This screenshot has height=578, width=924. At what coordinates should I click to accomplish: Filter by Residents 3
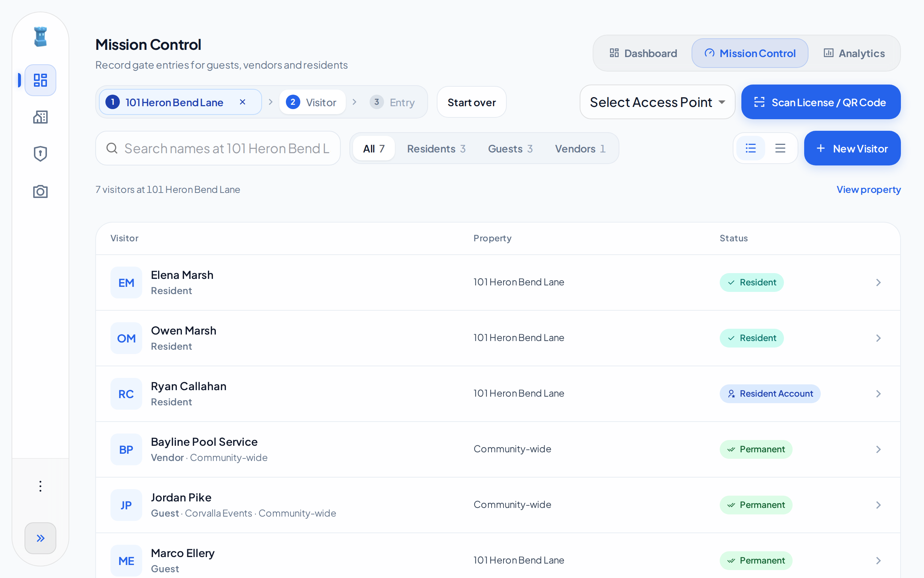(436, 148)
